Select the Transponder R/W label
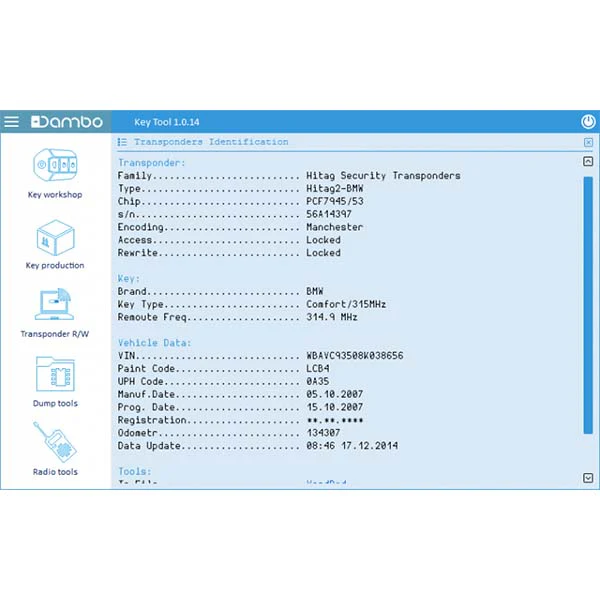 [55, 334]
